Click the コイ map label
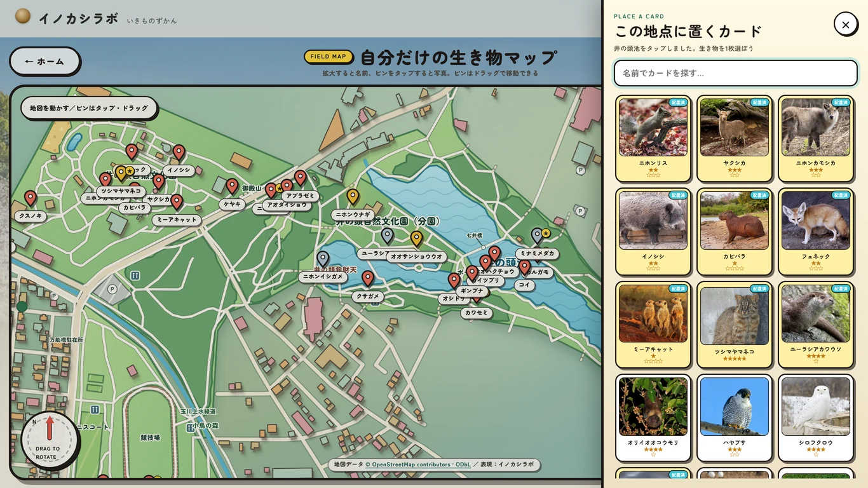Image resolution: width=868 pixels, height=488 pixels. pos(524,285)
